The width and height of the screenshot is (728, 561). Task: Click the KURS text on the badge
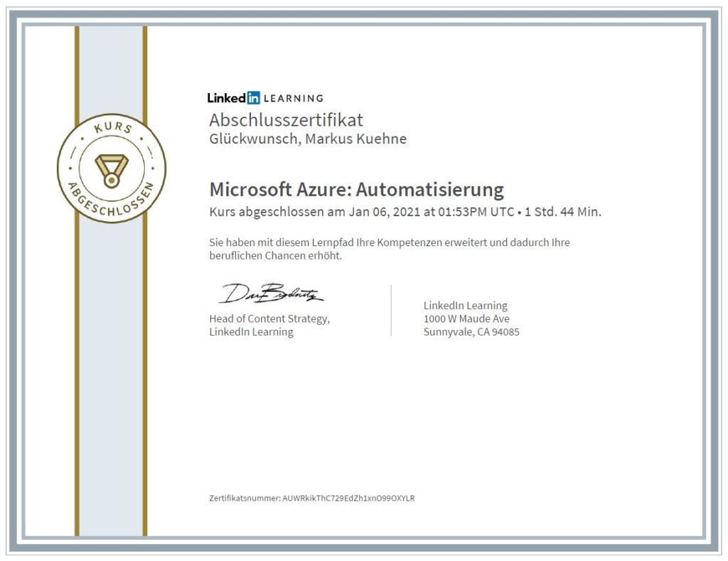pyautogui.click(x=112, y=129)
